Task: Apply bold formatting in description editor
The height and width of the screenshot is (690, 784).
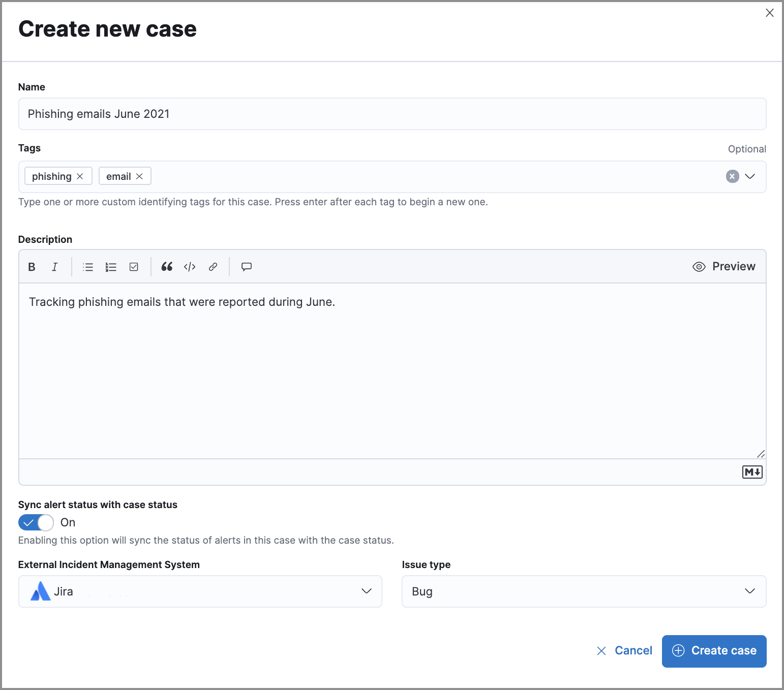Action: (x=32, y=266)
